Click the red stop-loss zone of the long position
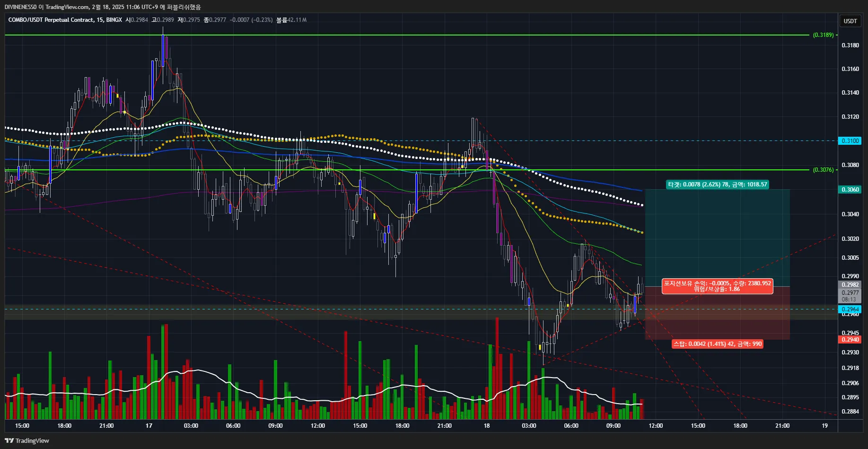The image size is (868, 449). (x=717, y=313)
